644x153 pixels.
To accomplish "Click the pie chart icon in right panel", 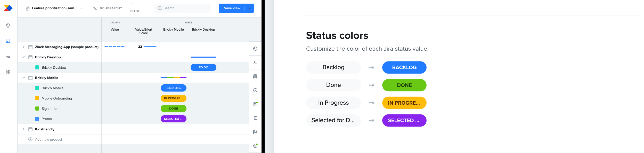I will 255,49.
